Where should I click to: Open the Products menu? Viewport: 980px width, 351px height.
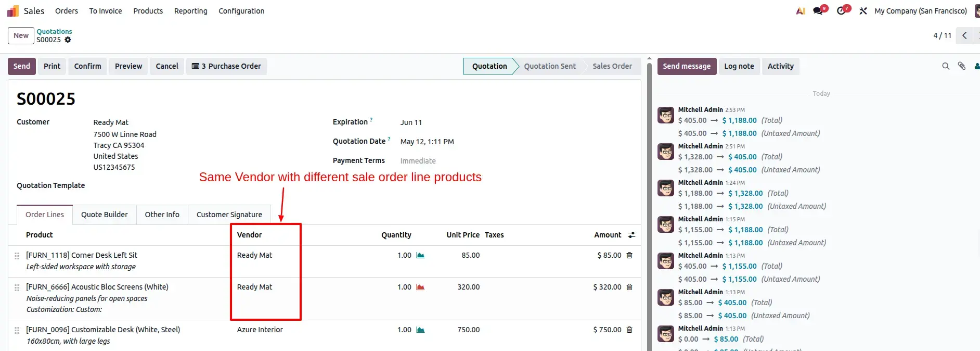click(148, 11)
